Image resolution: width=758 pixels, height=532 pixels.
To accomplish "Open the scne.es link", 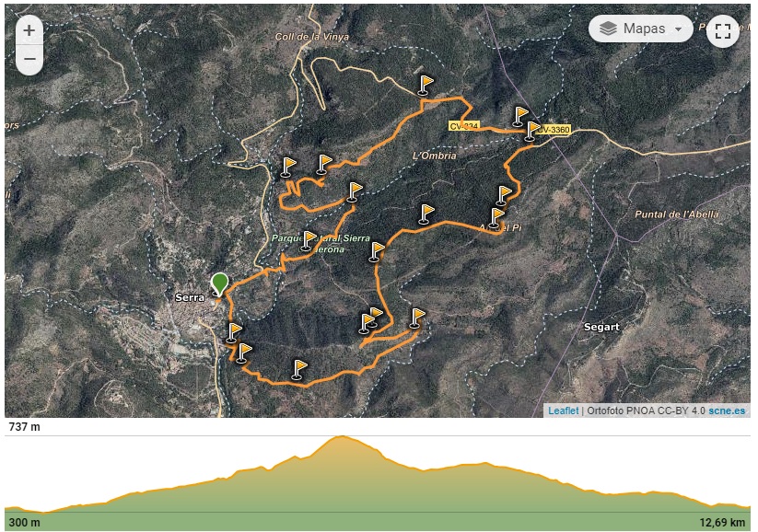I will coord(727,411).
